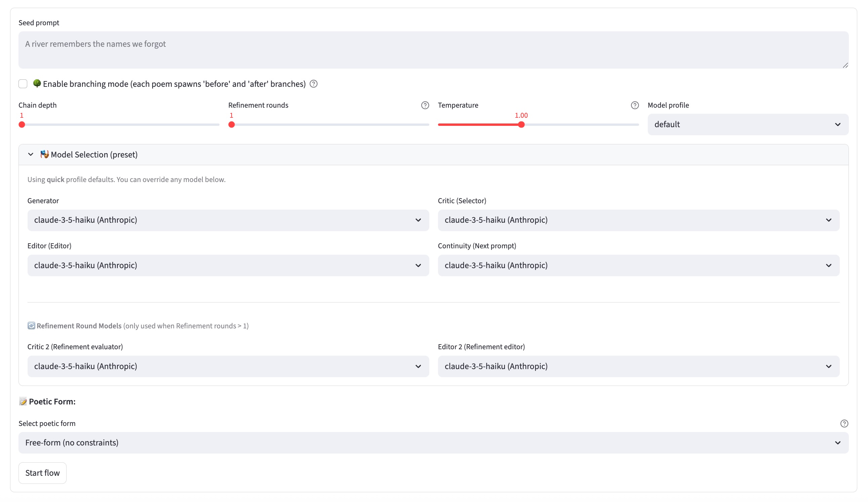Click the refresh icon beside Refinement Round Models
Viewport: 868px width, 502px height.
31,326
